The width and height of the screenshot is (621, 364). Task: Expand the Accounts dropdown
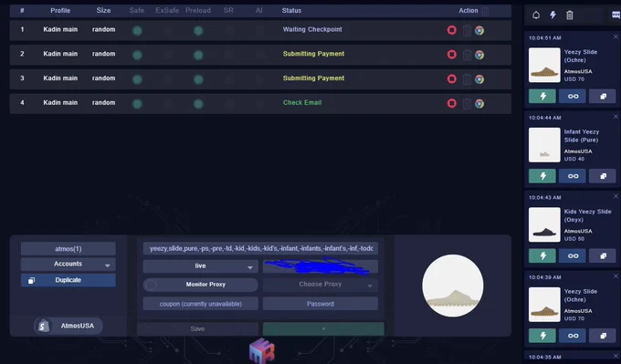(x=68, y=265)
